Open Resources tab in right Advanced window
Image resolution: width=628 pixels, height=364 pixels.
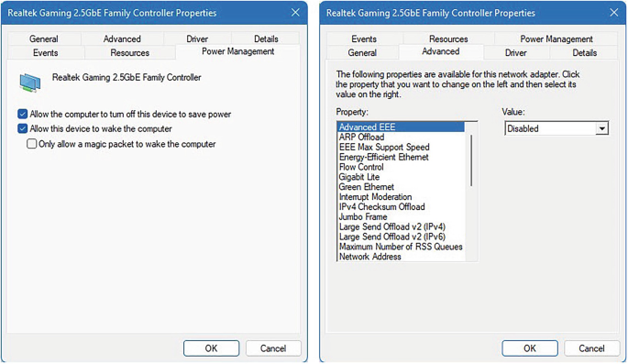tap(448, 39)
